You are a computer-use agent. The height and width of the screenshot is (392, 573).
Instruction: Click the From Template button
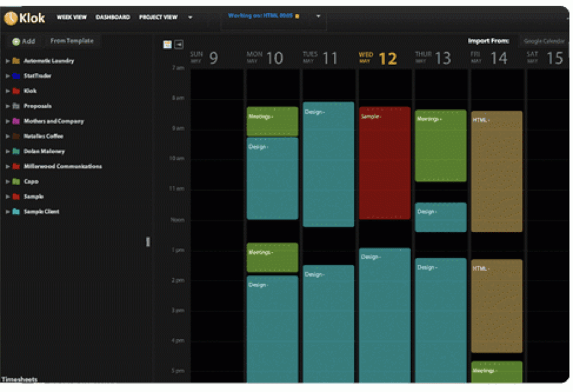[x=72, y=41]
